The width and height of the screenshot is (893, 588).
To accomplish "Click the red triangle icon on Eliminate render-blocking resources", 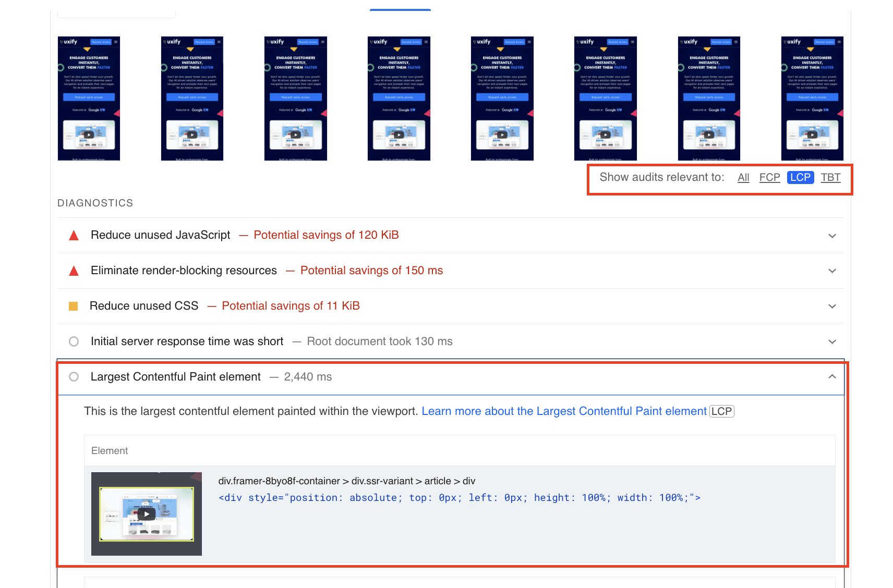I will (74, 271).
